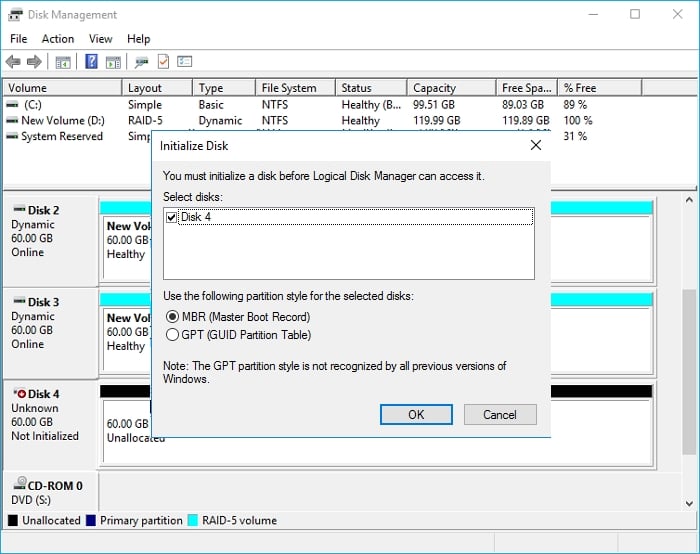
Task: Click the Settings list toolbar icon
Action: click(184, 62)
